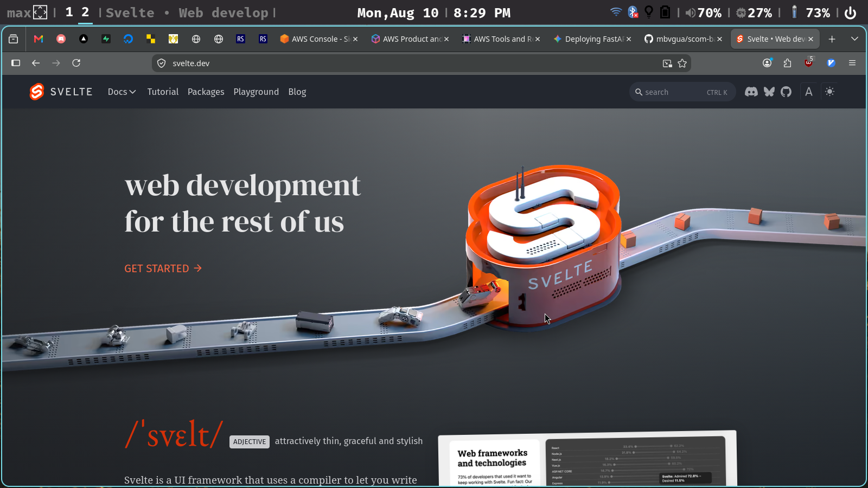Expand the list all tabs chevron
This screenshot has height=488, width=868.
[x=854, y=39]
